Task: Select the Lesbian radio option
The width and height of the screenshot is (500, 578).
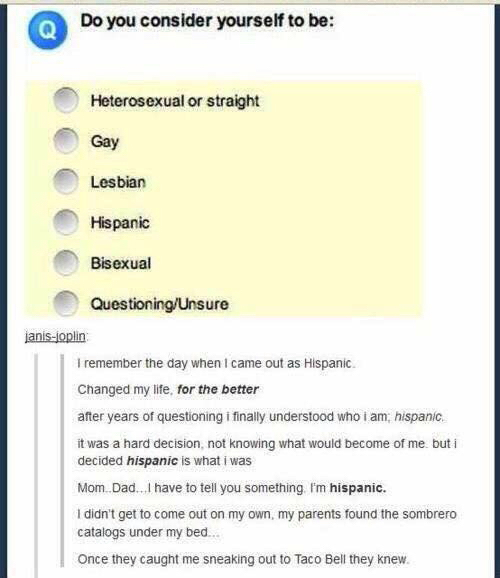Action: pyautogui.click(x=66, y=181)
